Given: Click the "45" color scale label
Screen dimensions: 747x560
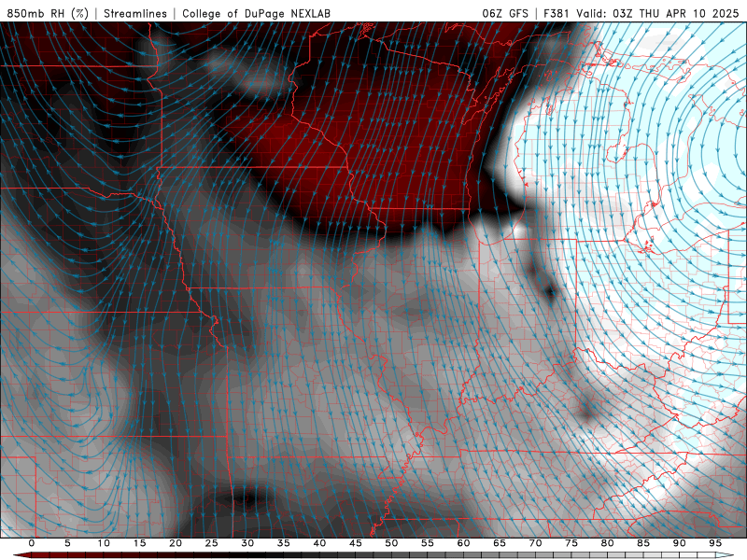Looking at the screenshot, I should point(355,543).
